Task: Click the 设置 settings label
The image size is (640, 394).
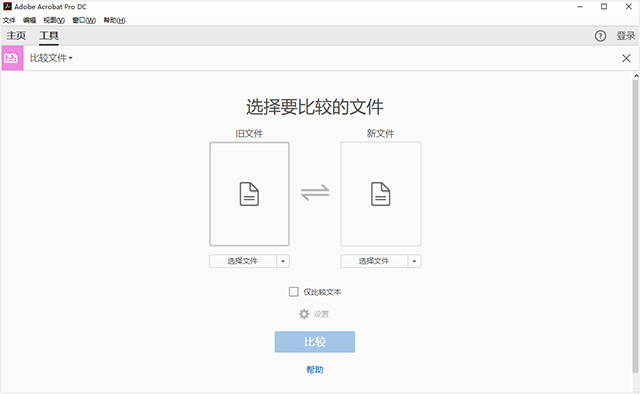Action: coord(321,314)
